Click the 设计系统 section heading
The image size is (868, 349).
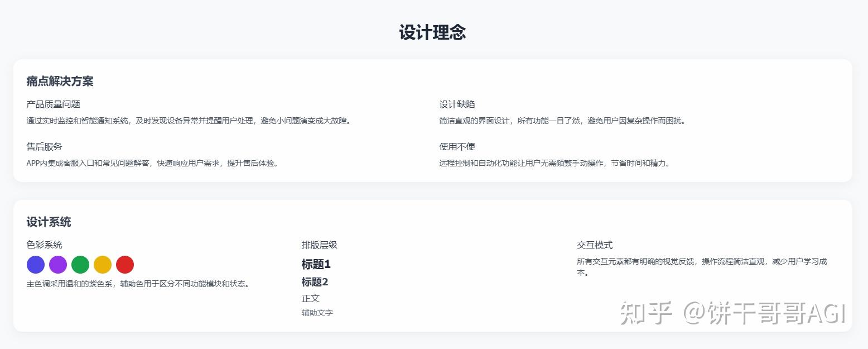48,222
